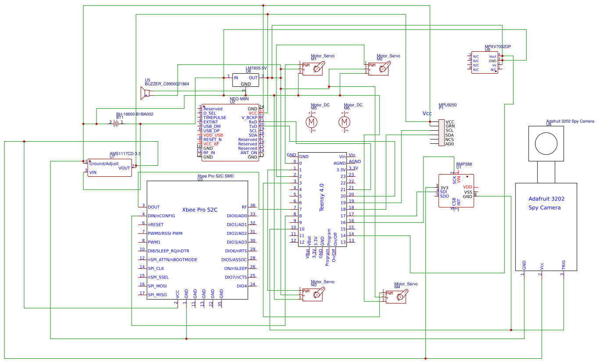Click the VDD_USB pin label

tap(213, 135)
